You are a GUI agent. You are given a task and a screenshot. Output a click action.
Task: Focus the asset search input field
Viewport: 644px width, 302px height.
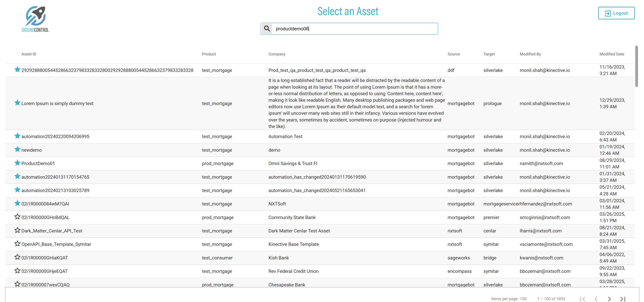(x=355, y=29)
